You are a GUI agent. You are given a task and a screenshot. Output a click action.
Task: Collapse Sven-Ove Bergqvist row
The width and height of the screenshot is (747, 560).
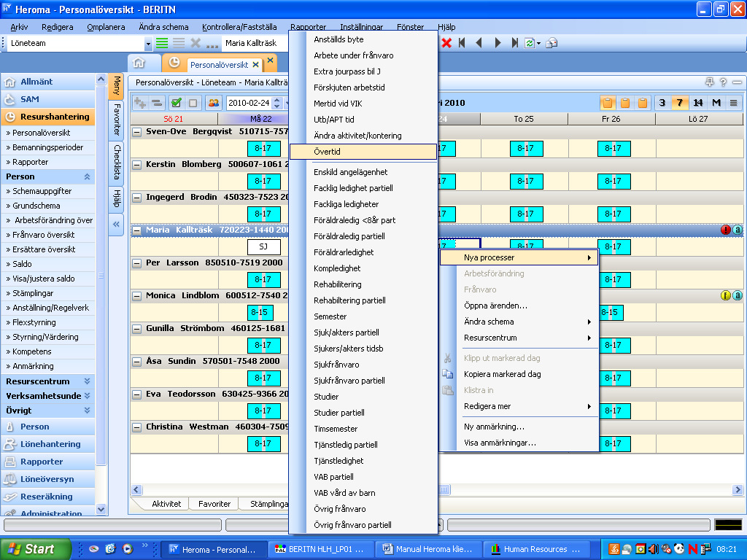[136, 132]
